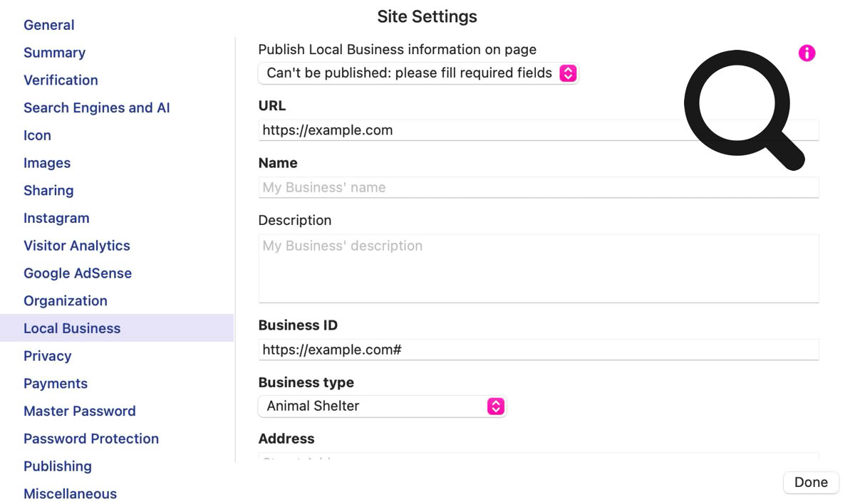Select the Business ID field

click(538, 350)
